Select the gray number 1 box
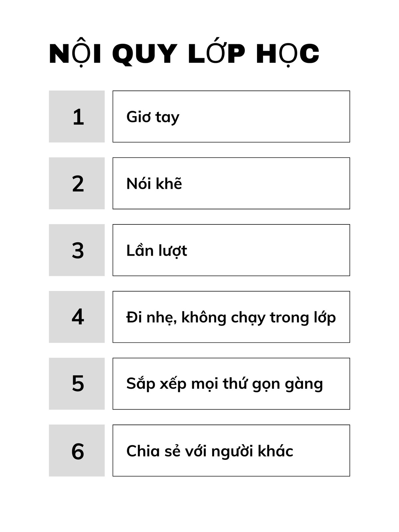The image size is (399, 532). point(77,116)
